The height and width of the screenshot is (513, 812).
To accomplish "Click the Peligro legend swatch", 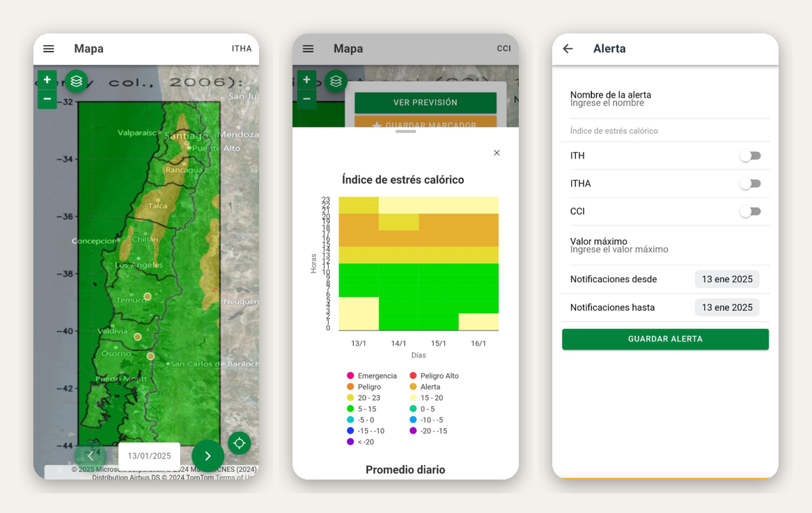I will tap(350, 387).
